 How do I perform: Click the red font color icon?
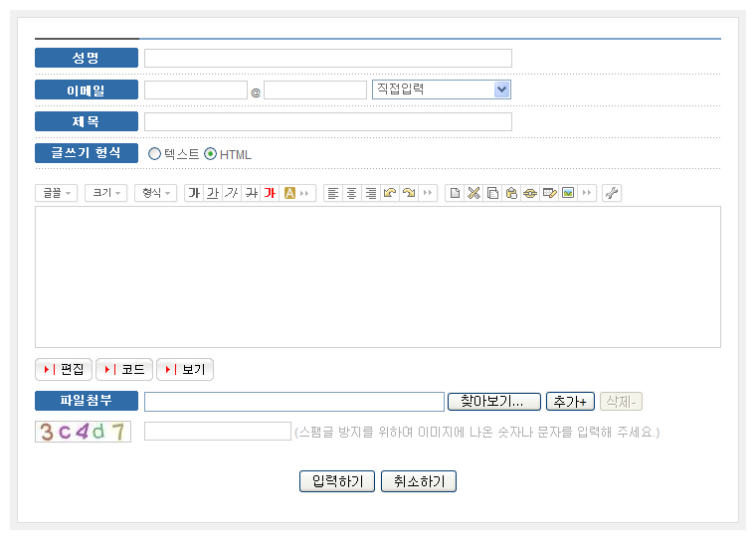[x=270, y=193]
